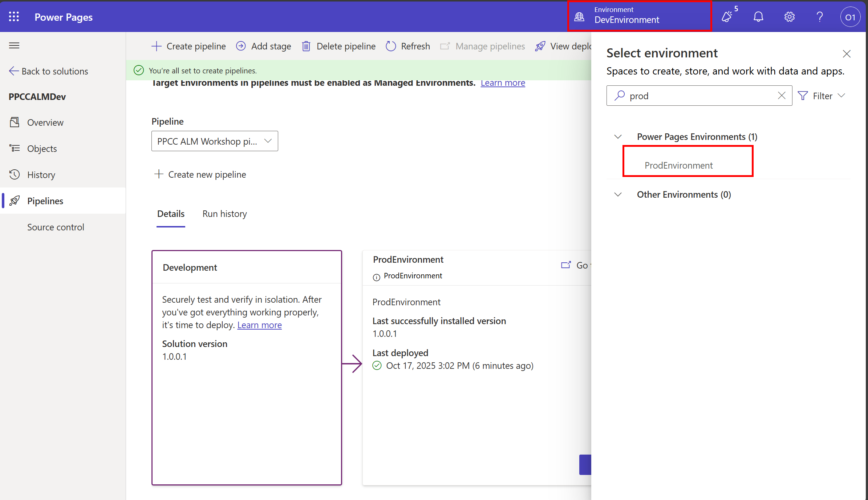The height and width of the screenshot is (500, 868).
Task: Collapse the Power Pages Environments group
Action: pos(618,137)
